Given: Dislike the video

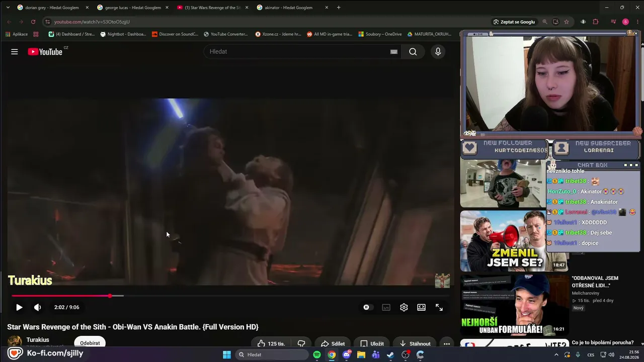Looking at the screenshot, I should click(x=301, y=344).
